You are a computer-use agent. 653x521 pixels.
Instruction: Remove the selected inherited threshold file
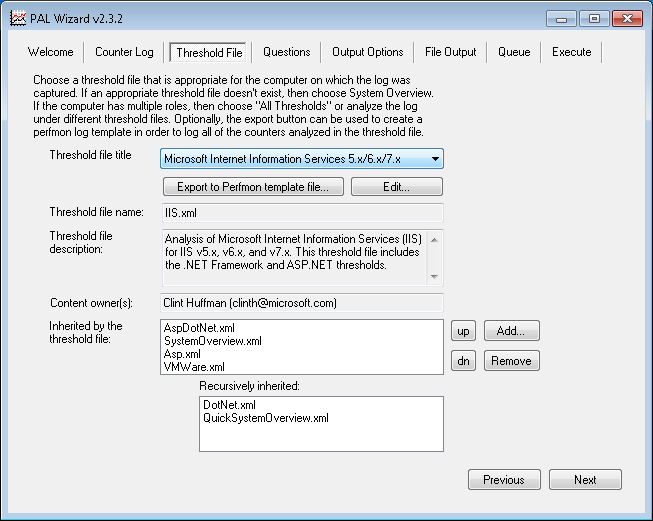click(511, 361)
